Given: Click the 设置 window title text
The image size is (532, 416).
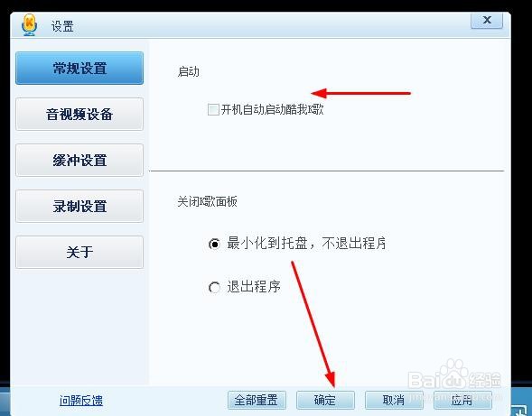Looking at the screenshot, I should 62,26.
